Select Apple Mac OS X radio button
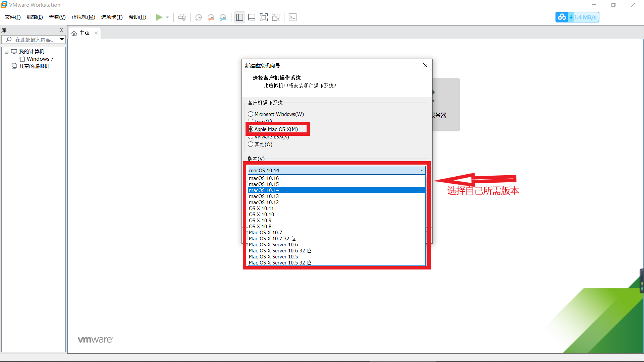644x362 pixels. [251, 129]
